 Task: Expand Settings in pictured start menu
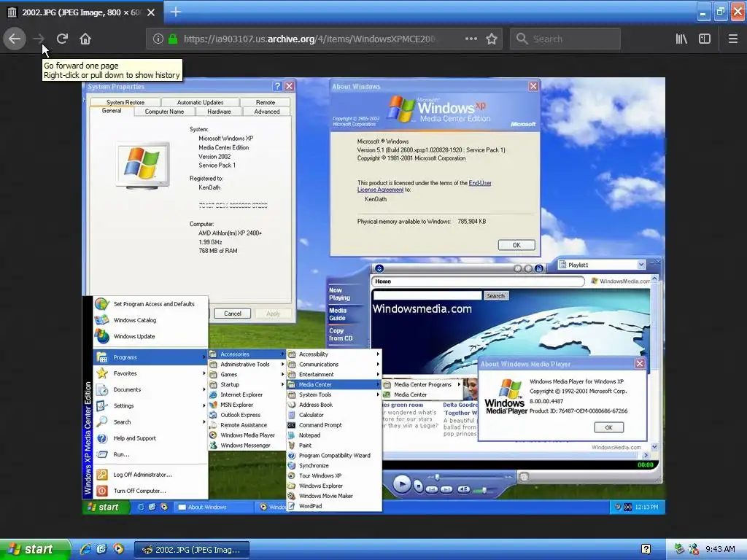(x=150, y=405)
